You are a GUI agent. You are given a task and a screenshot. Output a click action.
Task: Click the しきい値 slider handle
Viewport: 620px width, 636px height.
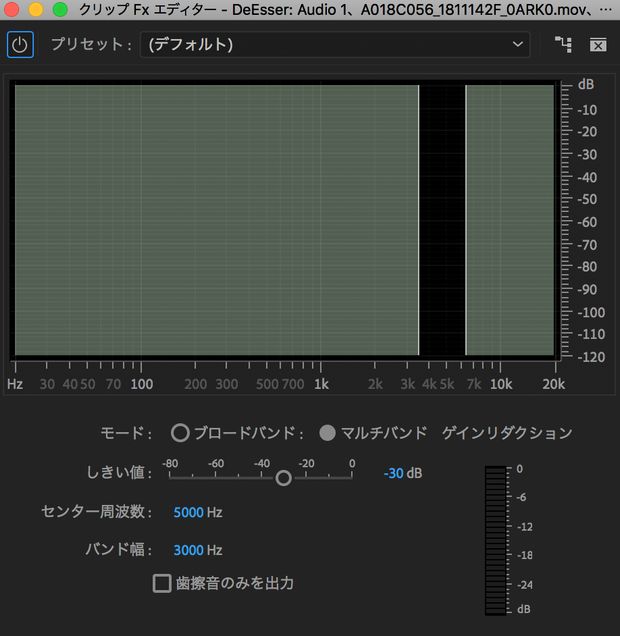click(x=283, y=478)
